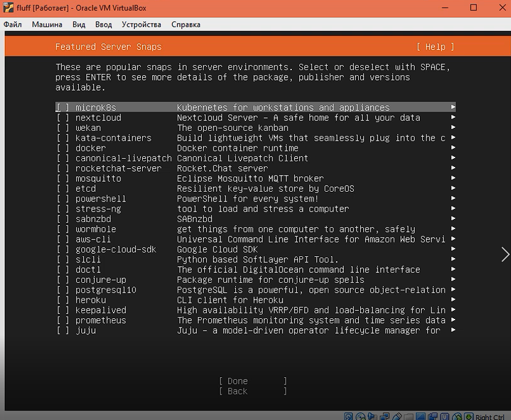Click the 'juju' snap name
Image resolution: width=511 pixels, height=420 pixels.
click(86, 331)
